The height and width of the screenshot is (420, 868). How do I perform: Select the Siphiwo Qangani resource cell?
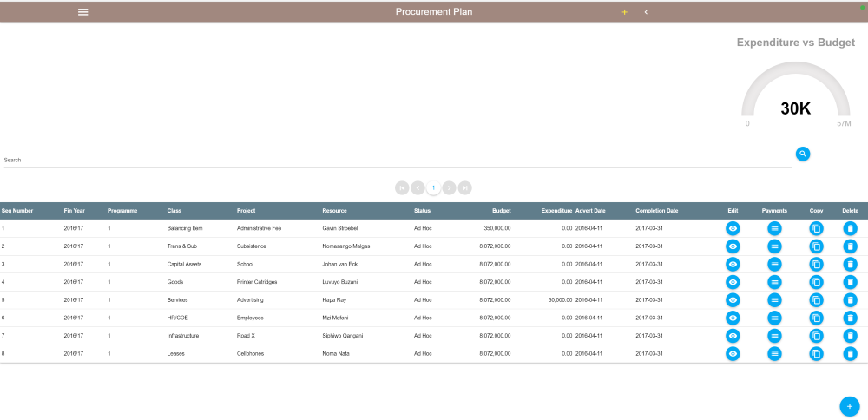tap(343, 335)
